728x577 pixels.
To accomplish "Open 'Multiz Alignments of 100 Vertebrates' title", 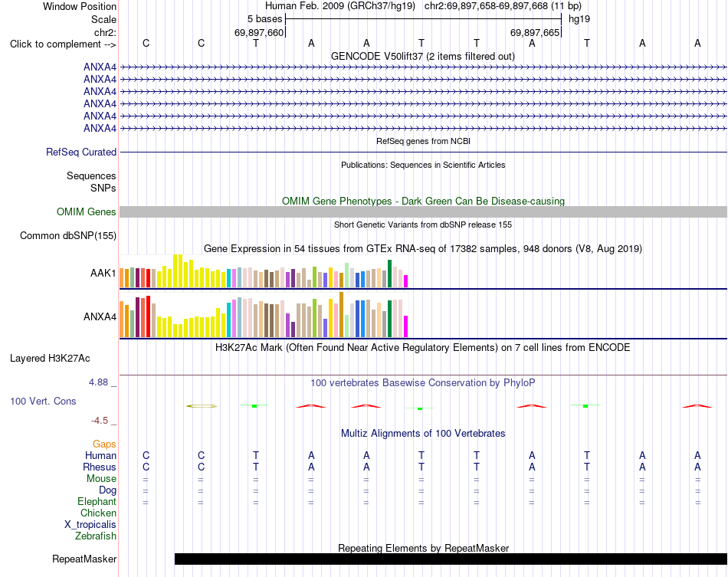I will click(423, 433).
